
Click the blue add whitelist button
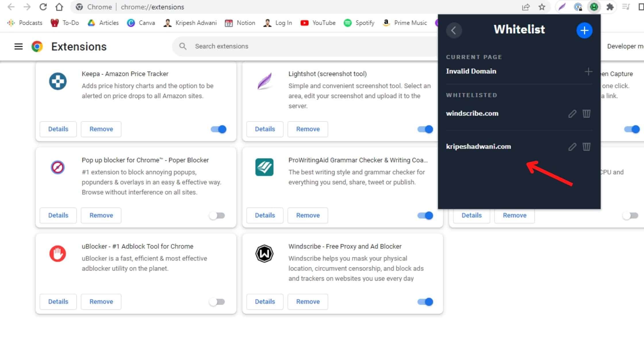pyautogui.click(x=584, y=30)
